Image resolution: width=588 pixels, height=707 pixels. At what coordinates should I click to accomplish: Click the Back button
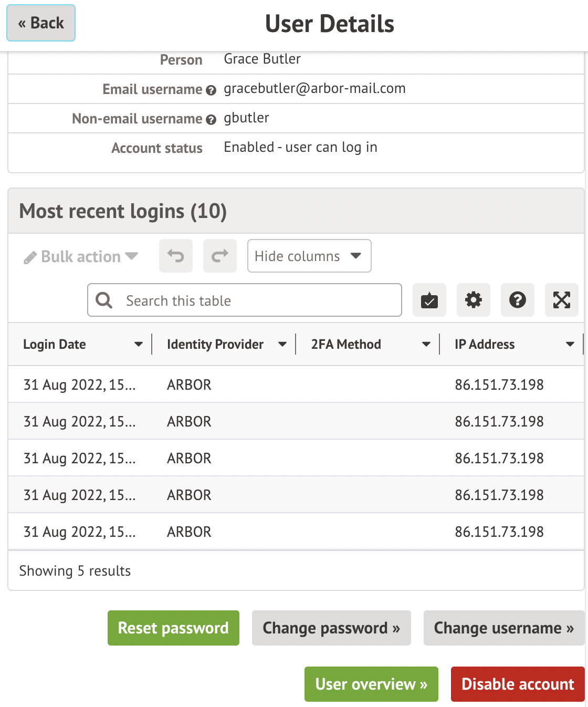point(41,23)
